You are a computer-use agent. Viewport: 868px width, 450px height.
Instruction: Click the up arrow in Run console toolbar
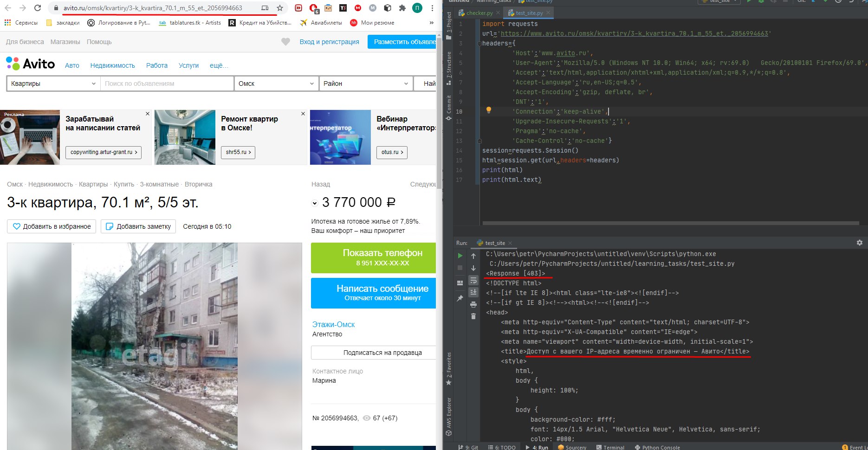pyautogui.click(x=473, y=256)
